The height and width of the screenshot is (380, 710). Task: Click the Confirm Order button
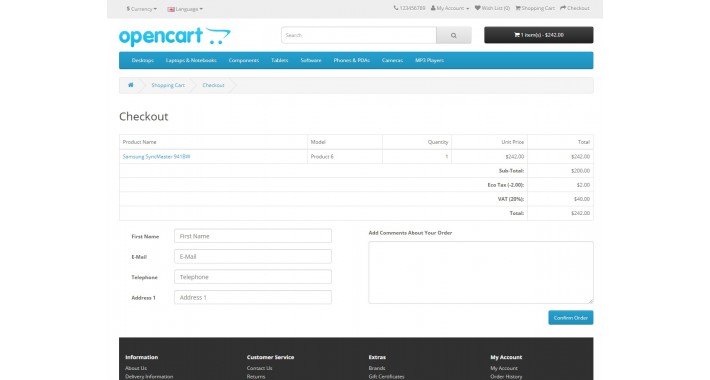coord(571,318)
